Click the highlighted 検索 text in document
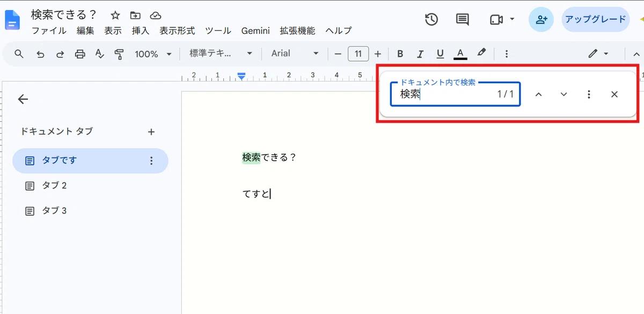 pyautogui.click(x=251, y=158)
